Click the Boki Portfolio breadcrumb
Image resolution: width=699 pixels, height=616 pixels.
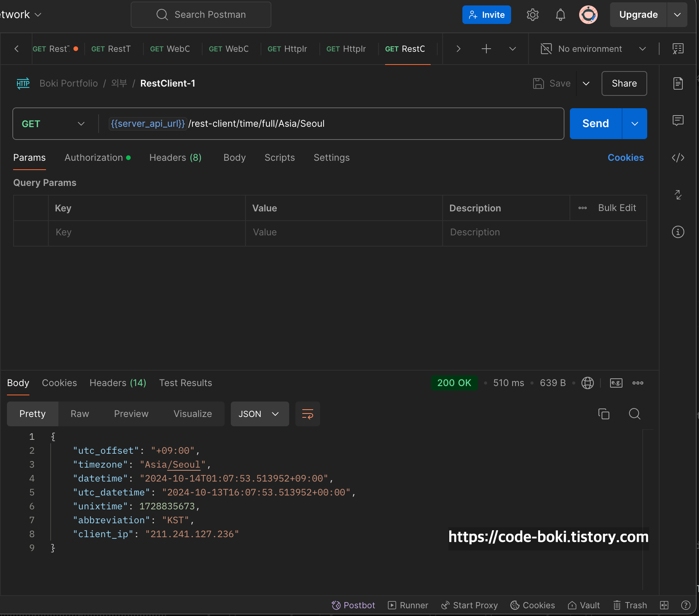pos(68,83)
